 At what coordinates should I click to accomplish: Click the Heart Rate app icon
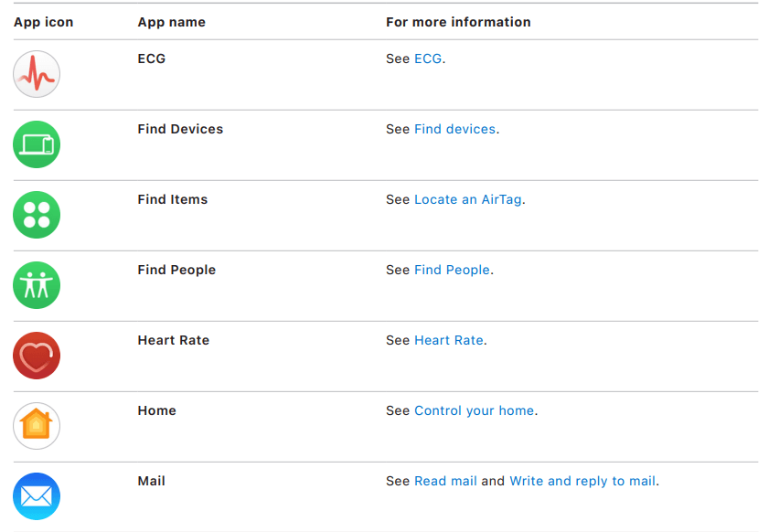(x=36, y=356)
